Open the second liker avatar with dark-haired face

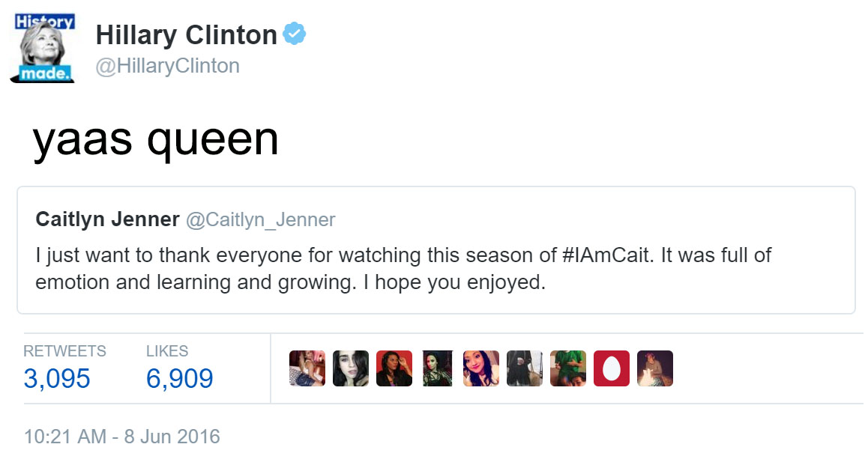351,368
